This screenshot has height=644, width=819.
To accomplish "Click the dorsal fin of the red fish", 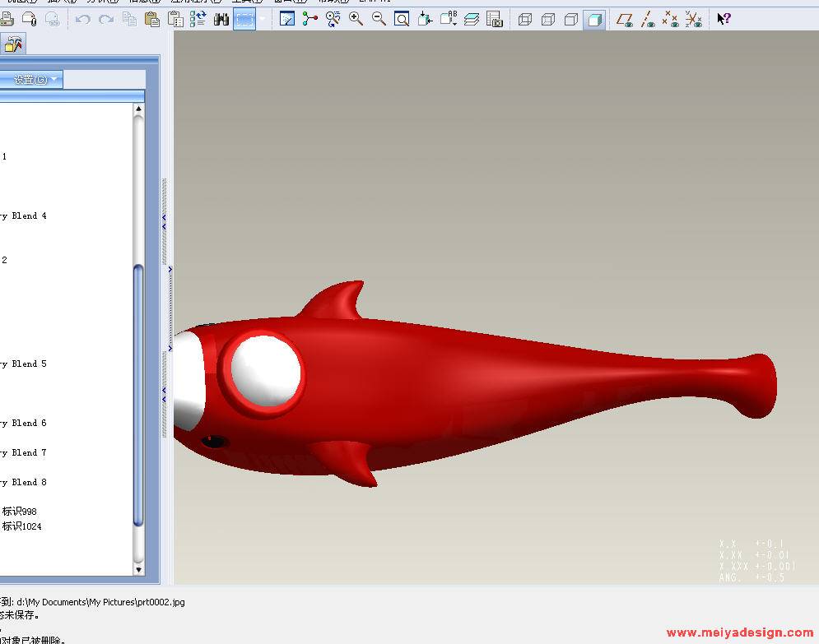I will click(x=335, y=301).
